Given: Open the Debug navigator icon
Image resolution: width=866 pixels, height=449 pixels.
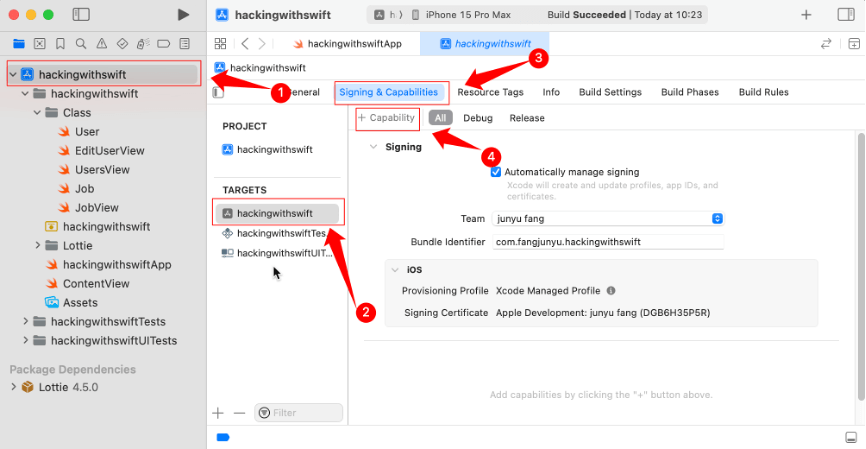Looking at the screenshot, I should tap(143, 44).
